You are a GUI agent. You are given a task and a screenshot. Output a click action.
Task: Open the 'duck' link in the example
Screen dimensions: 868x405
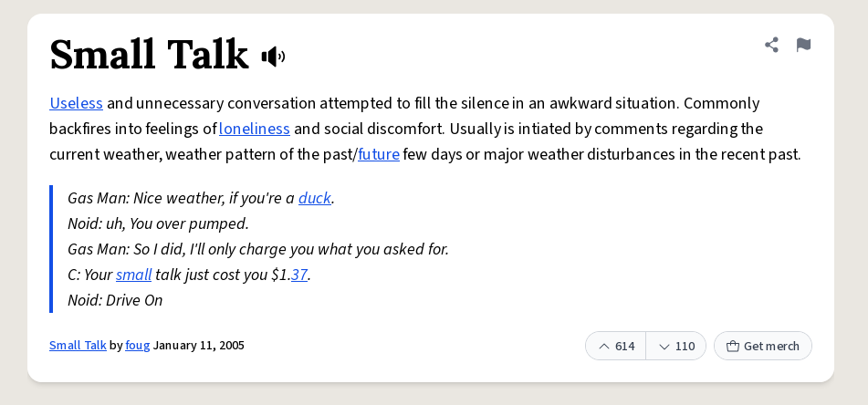pyautogui.click(x=314, y=198)
